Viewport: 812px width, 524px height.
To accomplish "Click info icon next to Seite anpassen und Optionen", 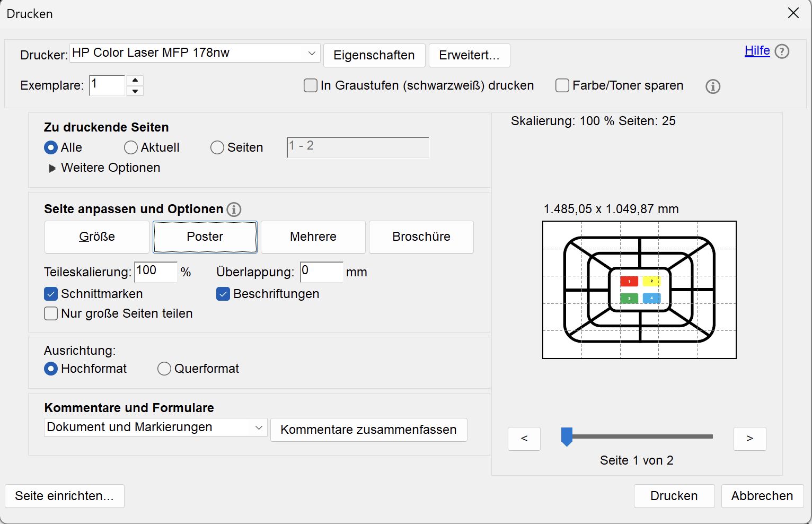I will 234,209.
